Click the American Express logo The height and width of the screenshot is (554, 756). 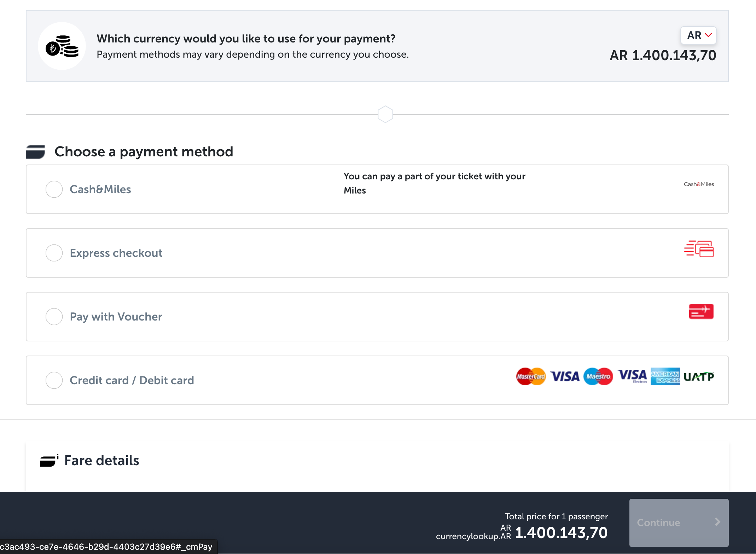click(665, 376)
